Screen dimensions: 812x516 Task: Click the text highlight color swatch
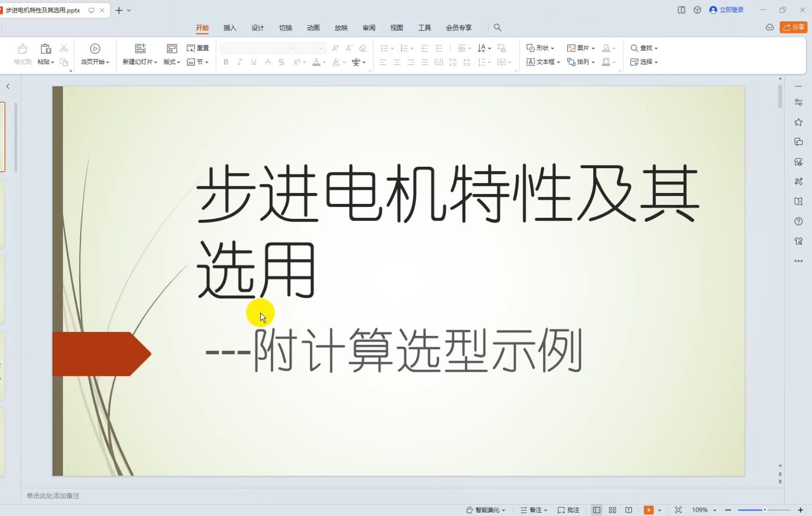[336, 62]
